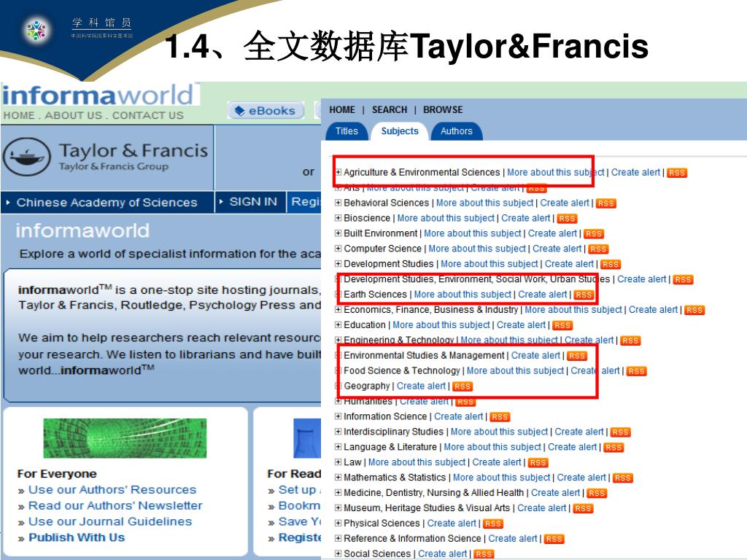Click the RSS icon for Bioscience

click(x=567, y=219)
